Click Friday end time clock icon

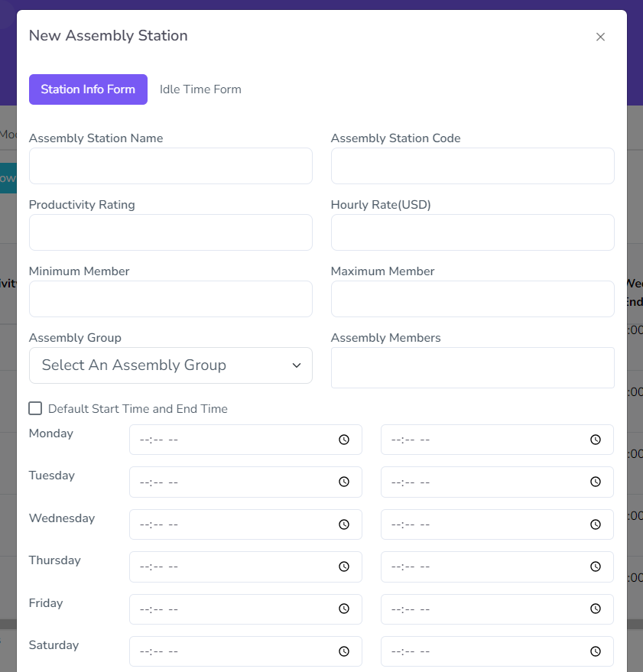click(596, 609)
